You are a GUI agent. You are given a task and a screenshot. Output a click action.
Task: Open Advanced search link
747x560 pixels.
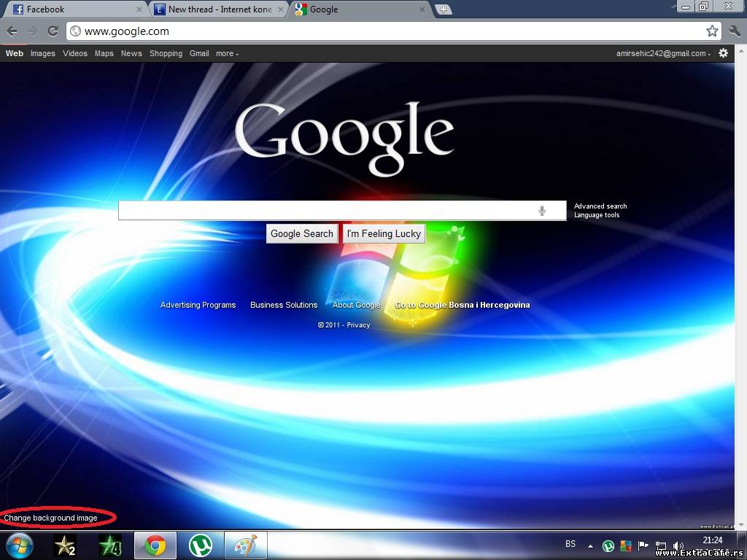pyautogui.click(x=600, y=206)
